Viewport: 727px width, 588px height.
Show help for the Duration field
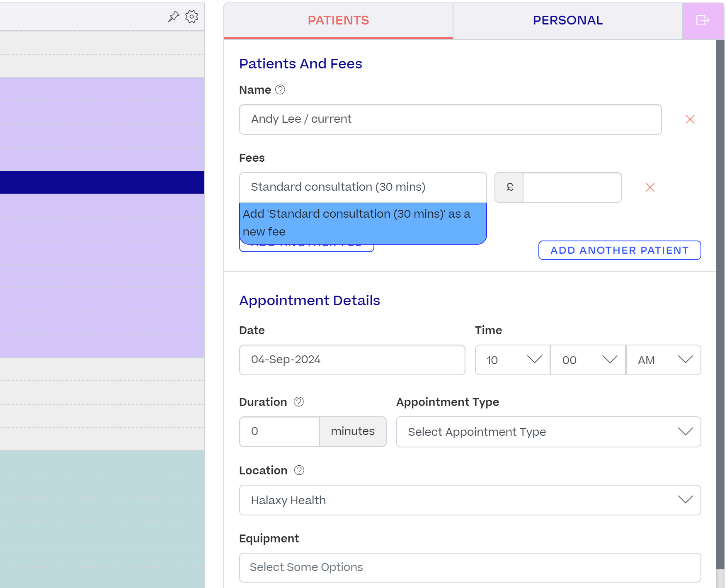tap(299, 402)
